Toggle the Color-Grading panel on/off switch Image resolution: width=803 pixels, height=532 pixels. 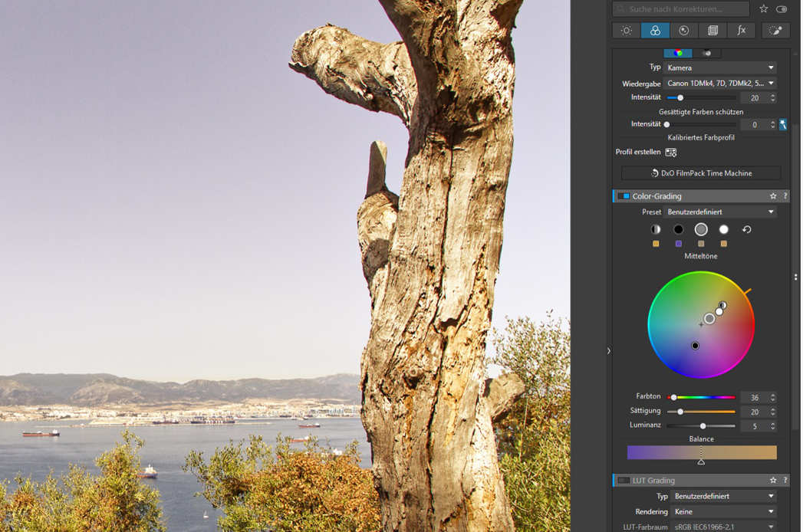point(624,196)
